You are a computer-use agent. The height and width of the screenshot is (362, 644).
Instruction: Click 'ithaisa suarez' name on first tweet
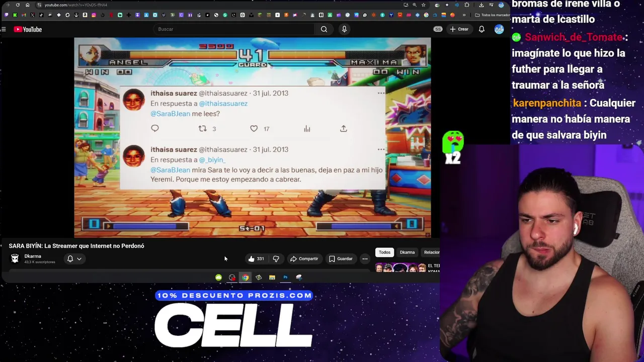click(x=174, y=93)
